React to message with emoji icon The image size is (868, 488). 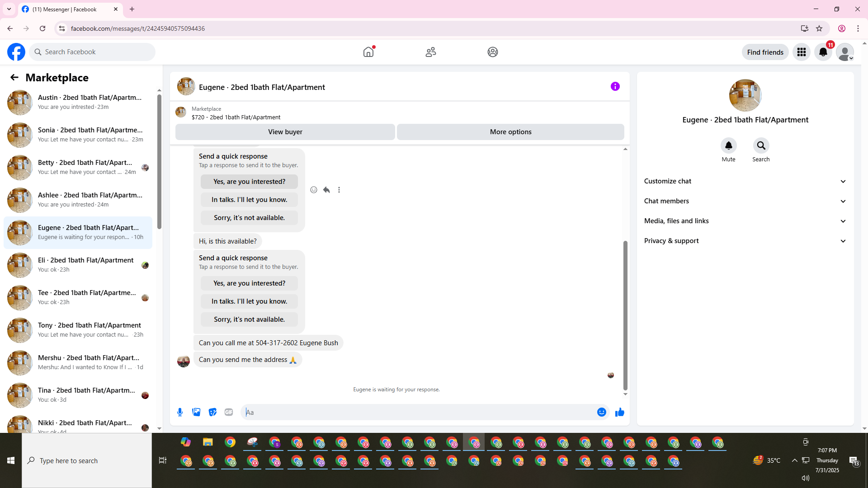pyautogui.click(x=314, y=190)
